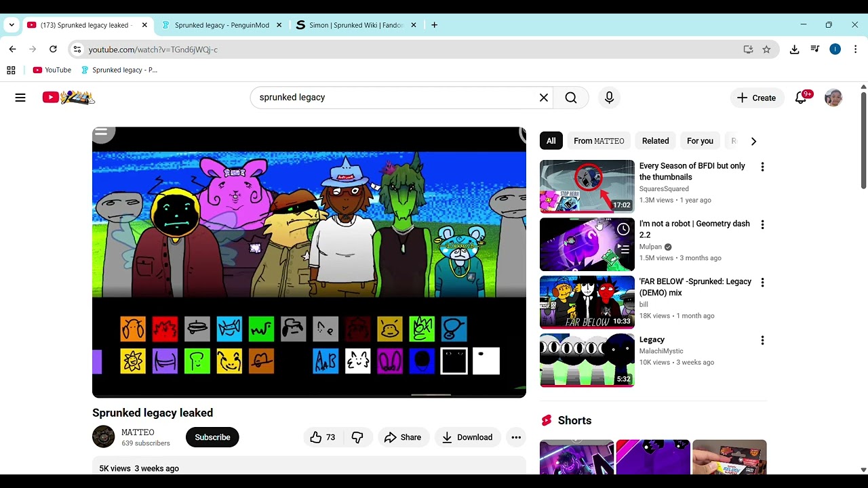
Task: Click the Download button
Action: tap(467, 437)
